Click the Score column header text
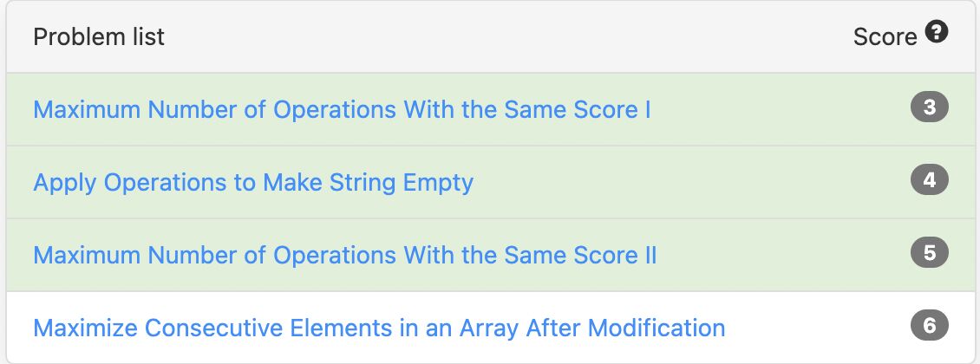 click(x=885, y=37)
